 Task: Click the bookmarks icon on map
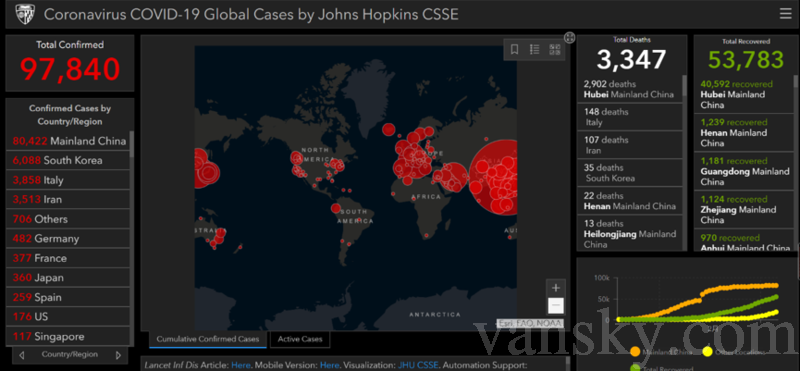coord(514,49)
